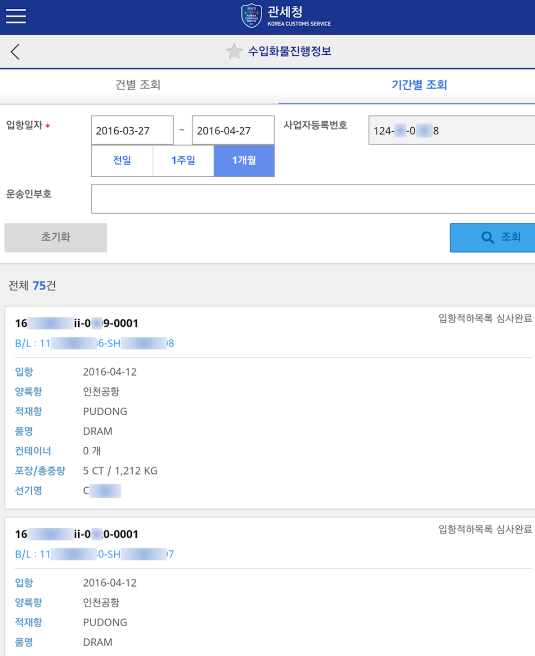The width and height of the screenshot is (535, 656).
Task: Click the 조회 search button
Action: pos(492,237)
